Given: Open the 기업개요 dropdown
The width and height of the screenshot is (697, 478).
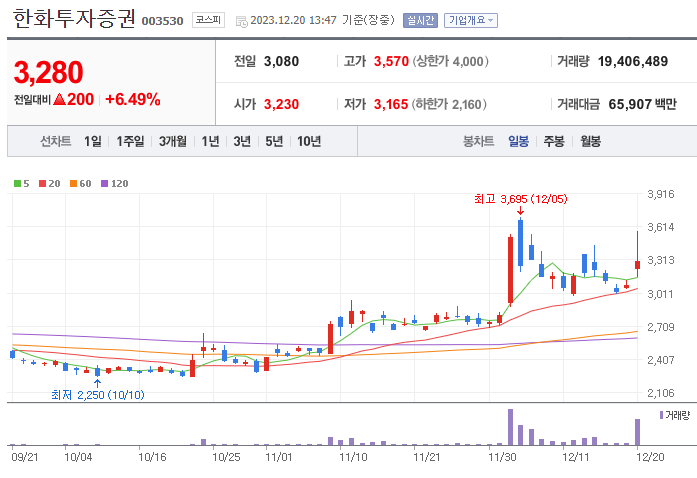Looking at the screenshot, I should (x=471, y=20).
